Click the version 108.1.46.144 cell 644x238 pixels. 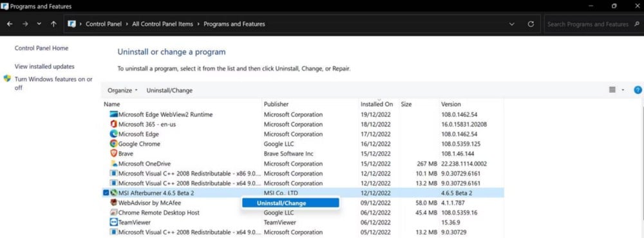[457, 154]
